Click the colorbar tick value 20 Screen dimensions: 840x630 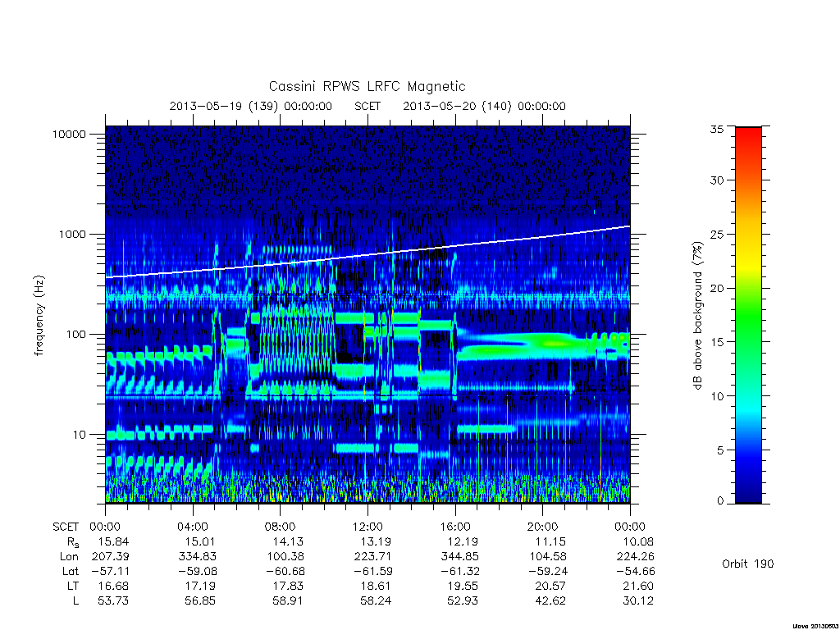click(717, 288)
